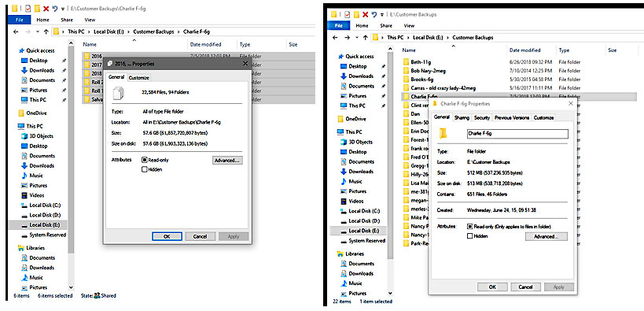This screenshot has width=644, height=311.
Task: Click Advanced button in 2016 Properties dialog
Action: coord(227,161)
